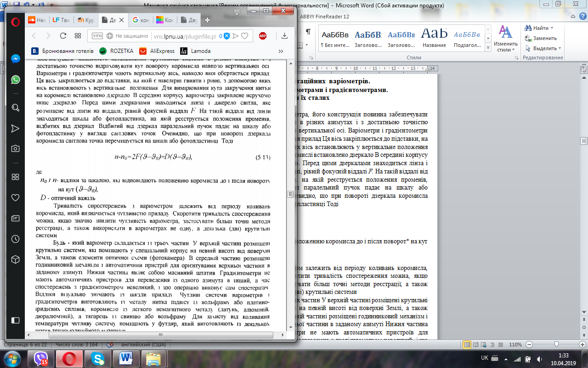Screen dimensions: 588x368
Task: Open Opera history clock icon
Action: click(15, 239)
